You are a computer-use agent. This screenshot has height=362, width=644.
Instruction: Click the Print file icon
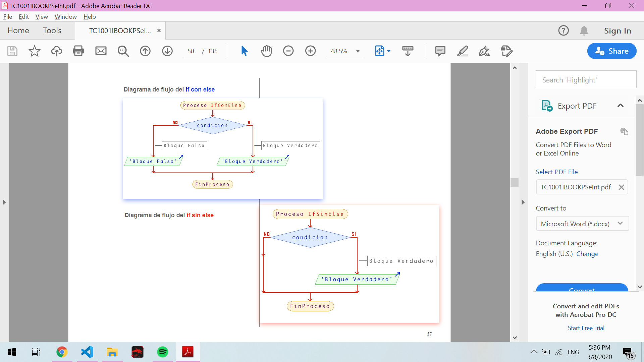(x=78, y=51)
